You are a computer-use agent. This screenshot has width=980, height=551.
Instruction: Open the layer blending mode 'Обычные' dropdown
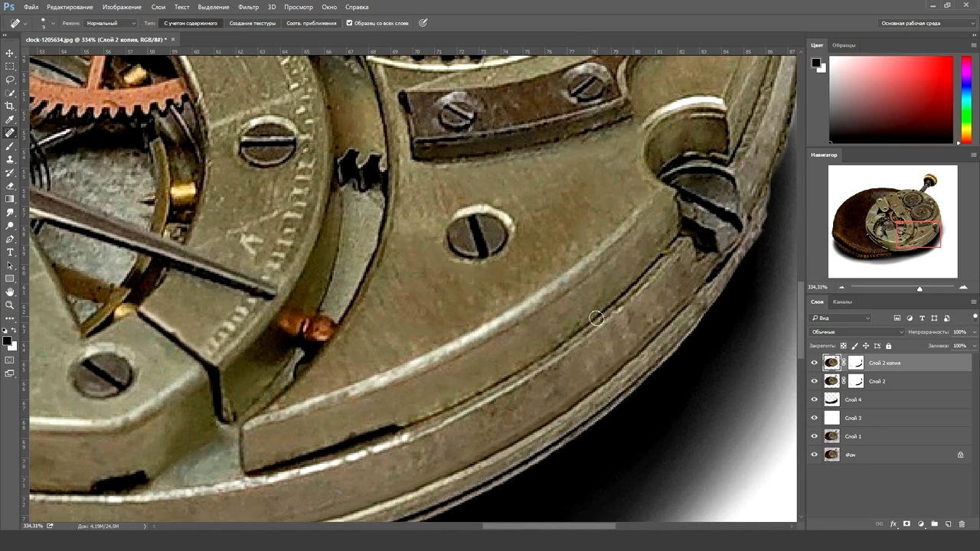[x=857, y=332]
